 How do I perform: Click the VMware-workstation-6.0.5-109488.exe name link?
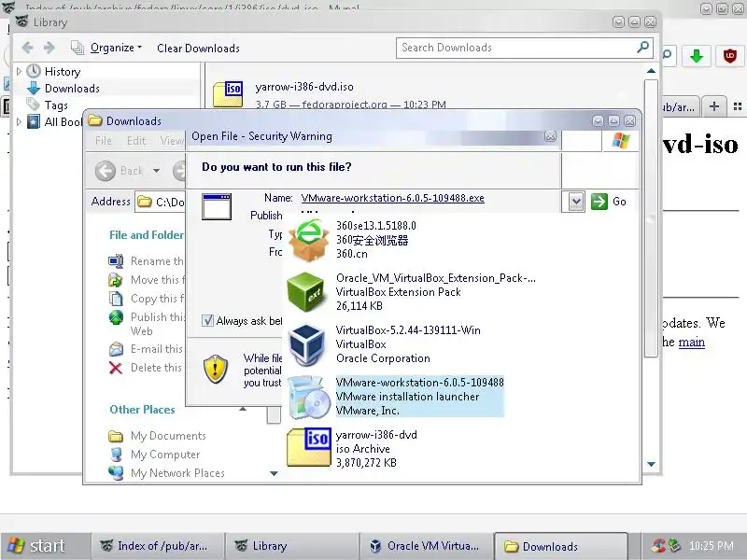pos(392,198)
